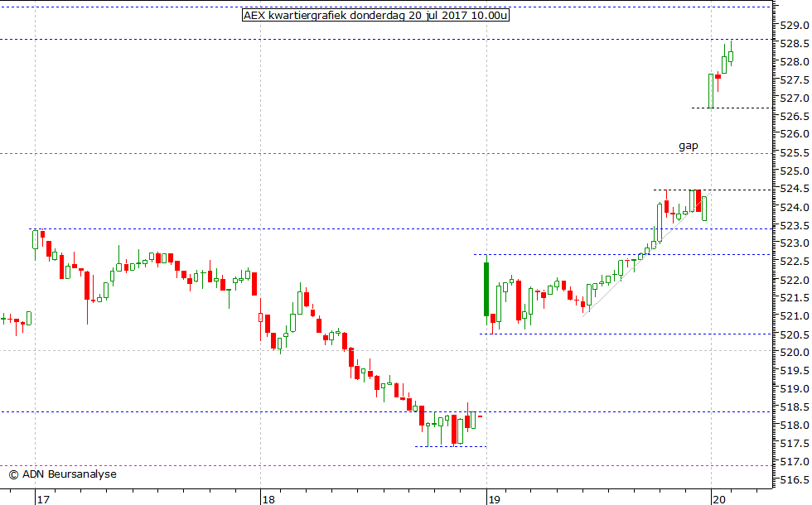
Task: Click price label 523.5 on the axis
Action: [x=795, y=226]
